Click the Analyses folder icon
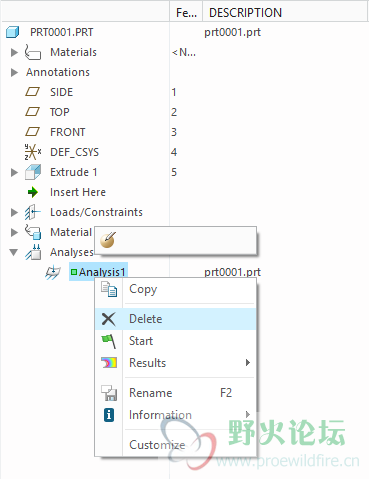This screenshot has height=479, width=369. pyautogui.click(x=33, y=252)
